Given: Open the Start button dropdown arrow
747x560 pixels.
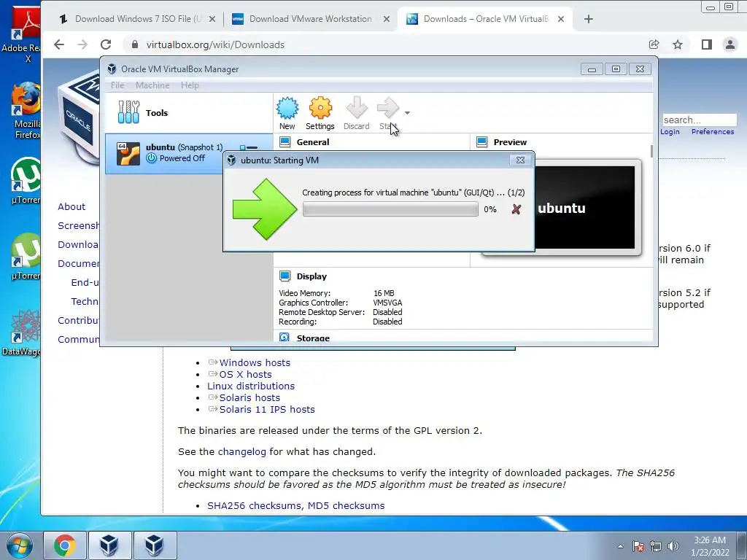Looking at the screenshot, I should (x=407, y=113).
